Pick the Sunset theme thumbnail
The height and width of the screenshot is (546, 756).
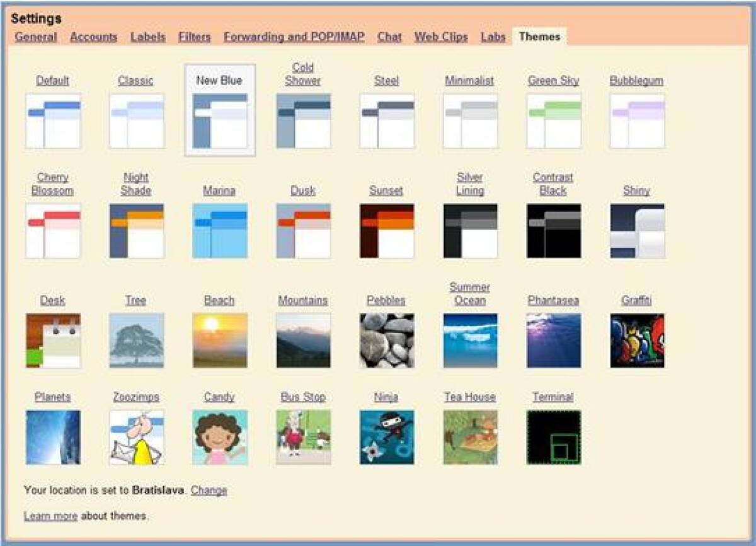[387, 231]
